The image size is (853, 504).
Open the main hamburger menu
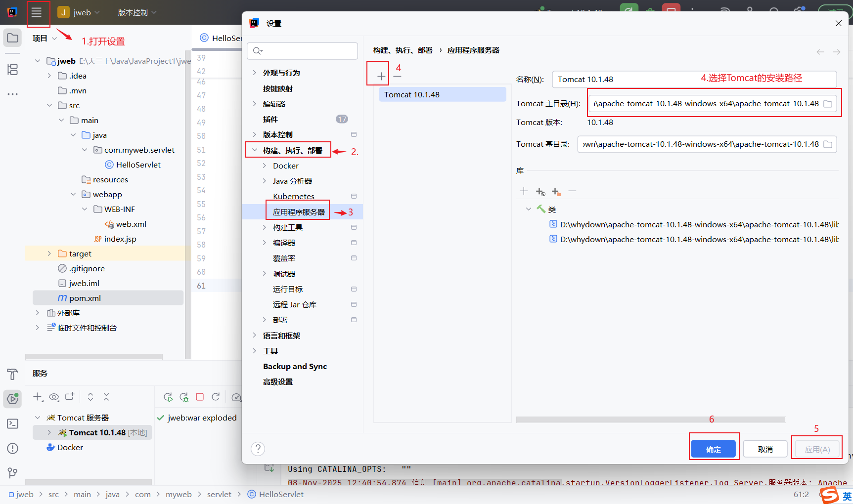(x=37, y=13)
